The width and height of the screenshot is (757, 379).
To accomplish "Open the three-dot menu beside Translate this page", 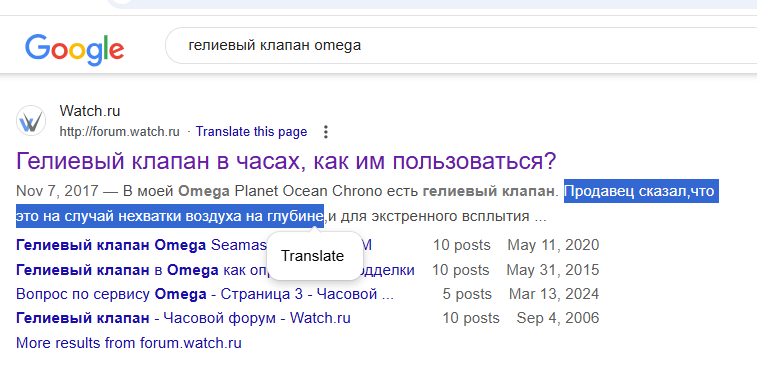I will coord(326,132).
